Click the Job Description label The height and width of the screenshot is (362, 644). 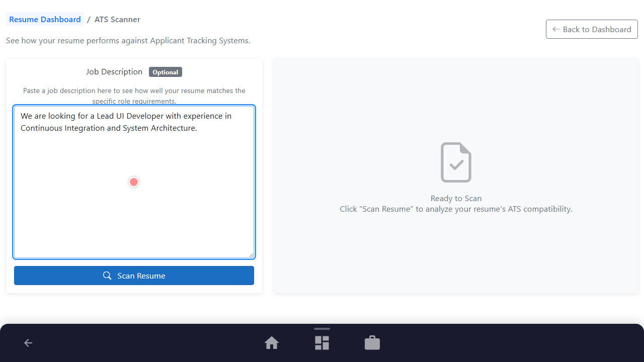pos(114,72)
